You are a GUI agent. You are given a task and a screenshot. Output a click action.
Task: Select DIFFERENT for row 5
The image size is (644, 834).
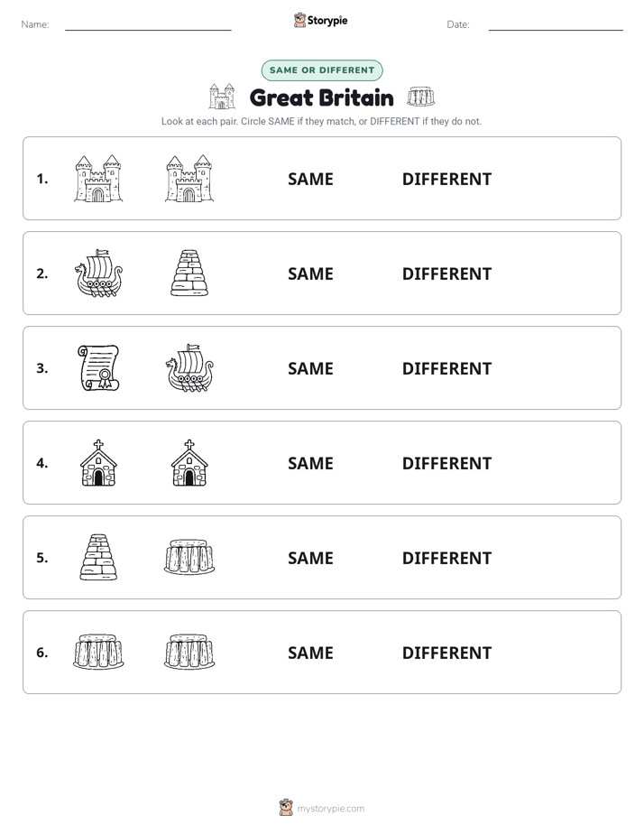pyautogui.click(x=446, y=558)
